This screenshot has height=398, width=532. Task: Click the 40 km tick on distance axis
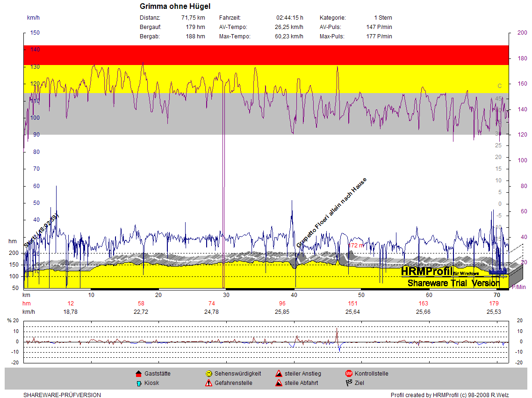click(294, 295)
